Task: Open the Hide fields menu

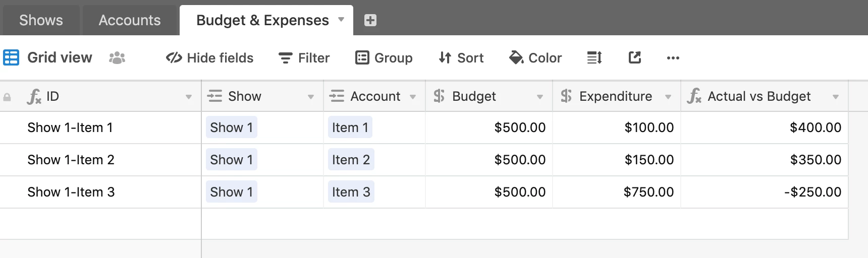Action: (209, 58)
